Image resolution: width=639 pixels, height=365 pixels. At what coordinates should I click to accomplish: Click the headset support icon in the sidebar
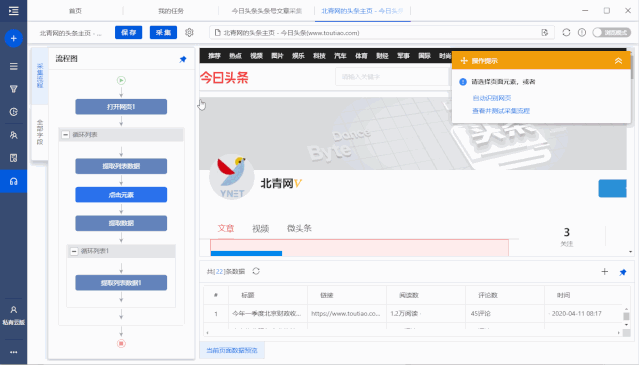click(13, 181)
